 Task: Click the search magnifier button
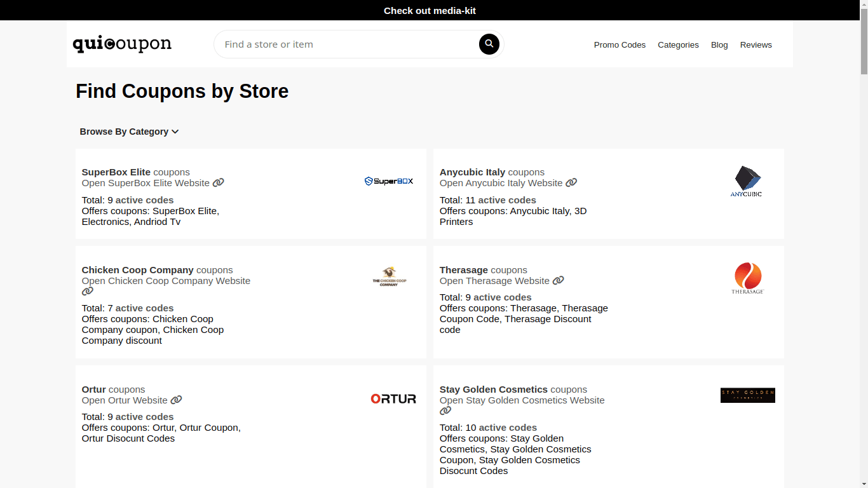click(x=489, y=44)
